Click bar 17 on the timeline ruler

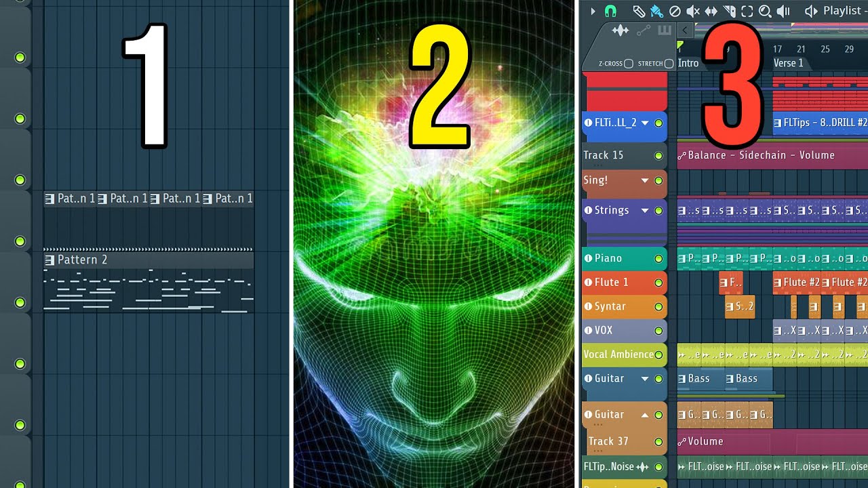[x=777, y=49]
